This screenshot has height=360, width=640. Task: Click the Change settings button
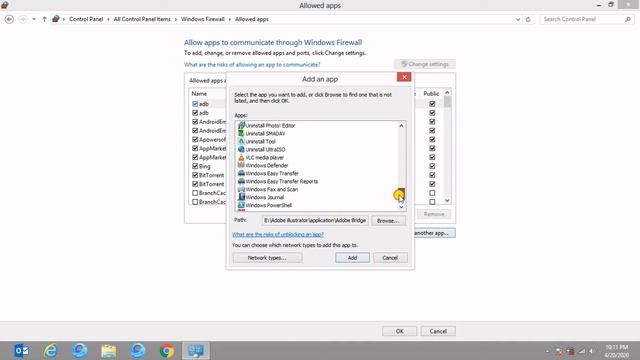coord(424,64)
